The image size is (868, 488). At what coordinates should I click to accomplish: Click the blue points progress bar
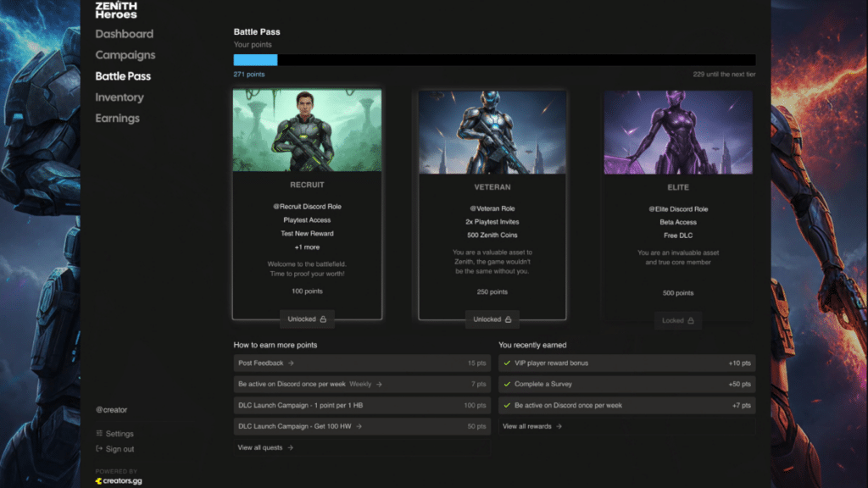(x=255, y=60)
